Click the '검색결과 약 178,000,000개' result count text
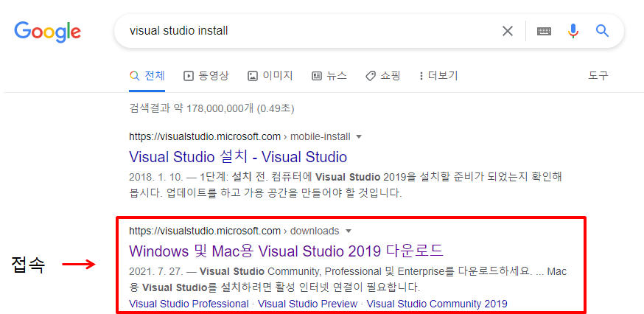 [x=192, y=108]
